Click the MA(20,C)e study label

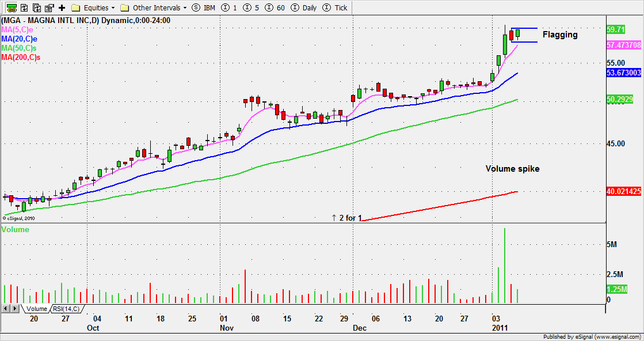click(x=20, y=39)
